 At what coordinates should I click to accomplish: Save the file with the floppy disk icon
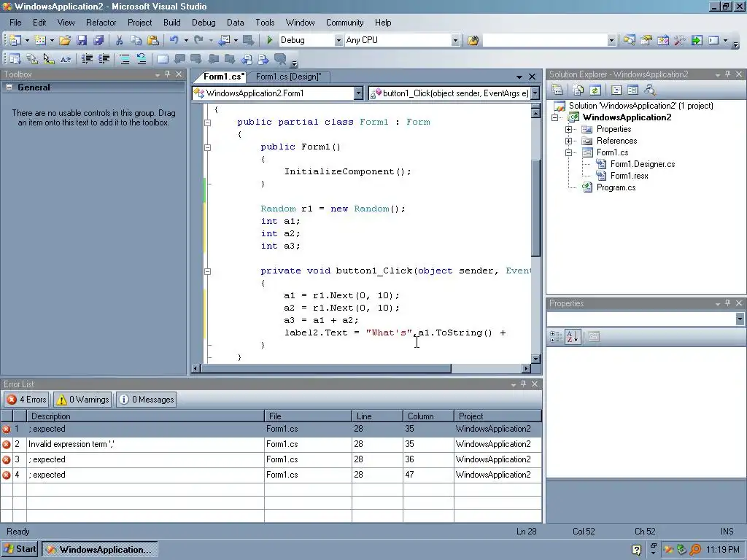pyautogui.click(x=82, y=41)
